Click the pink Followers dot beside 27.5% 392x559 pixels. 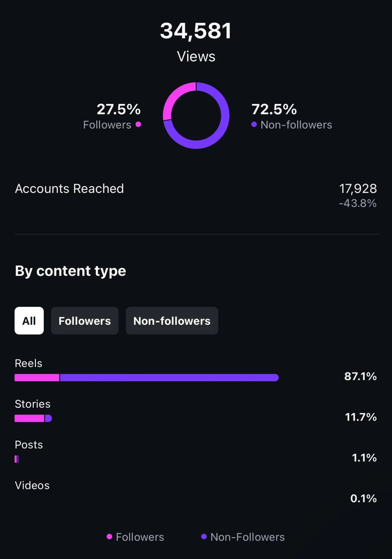pyautogui.click(x=138, y=124)
